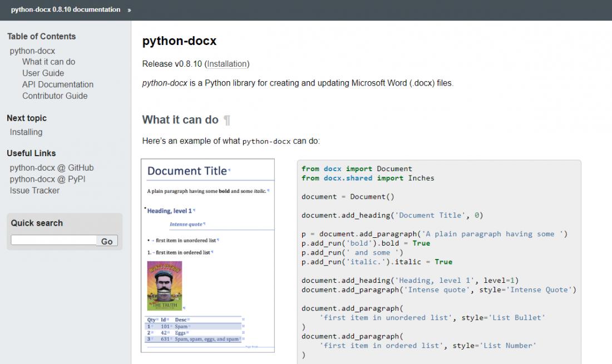Open the API Documentation section
This screenshot has height=364, width=612.
(57, 84)
